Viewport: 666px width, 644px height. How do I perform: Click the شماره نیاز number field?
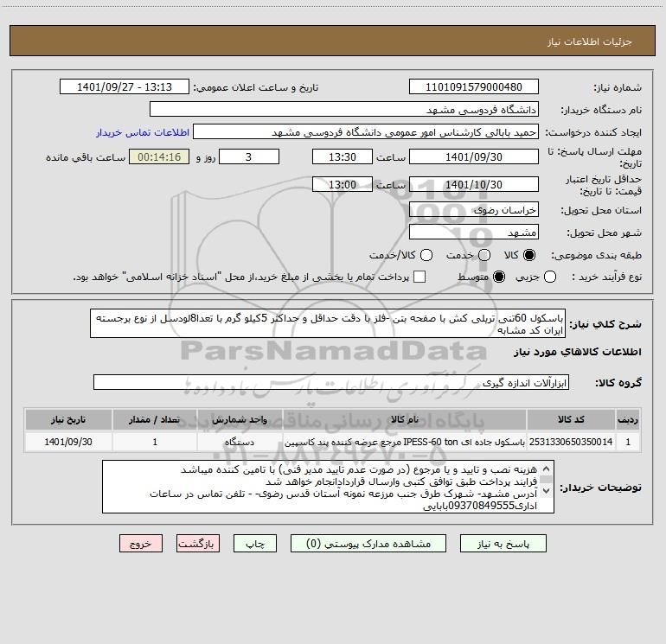474,86
